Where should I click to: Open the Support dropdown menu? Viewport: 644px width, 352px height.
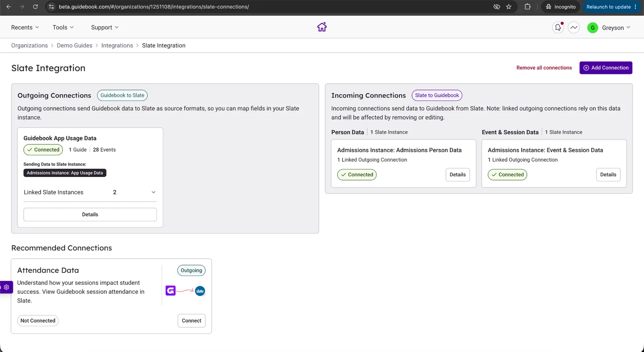tap(105, 27)
